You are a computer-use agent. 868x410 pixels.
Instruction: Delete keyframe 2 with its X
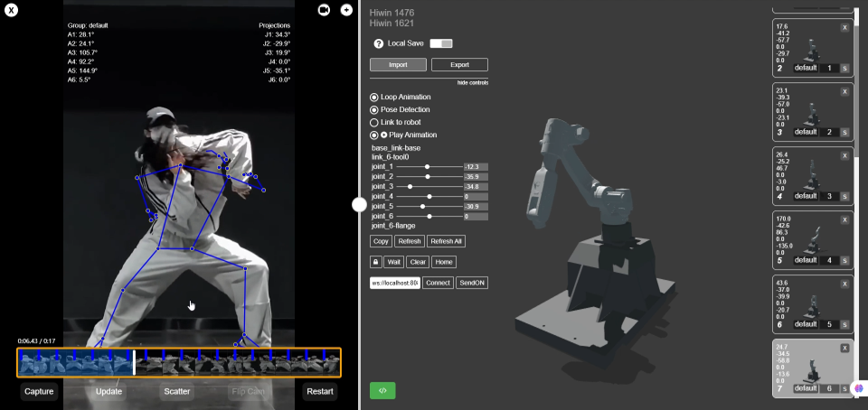click(844, 28)
